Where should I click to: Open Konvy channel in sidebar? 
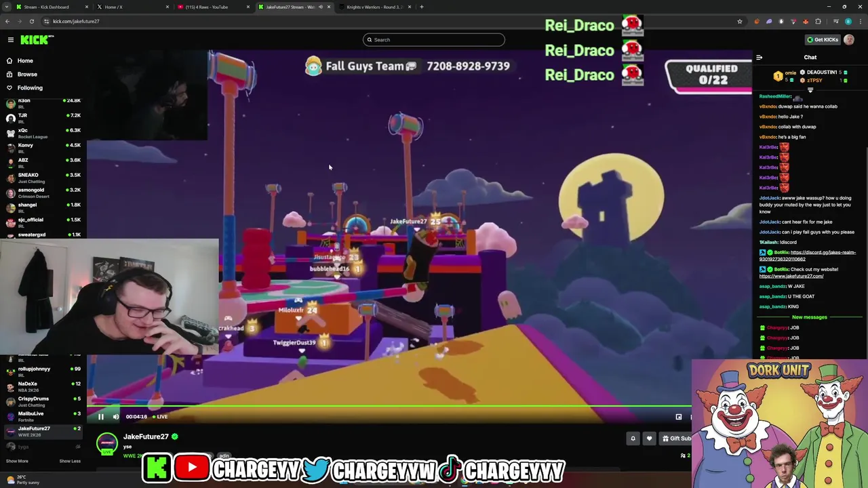click(42, 148)
